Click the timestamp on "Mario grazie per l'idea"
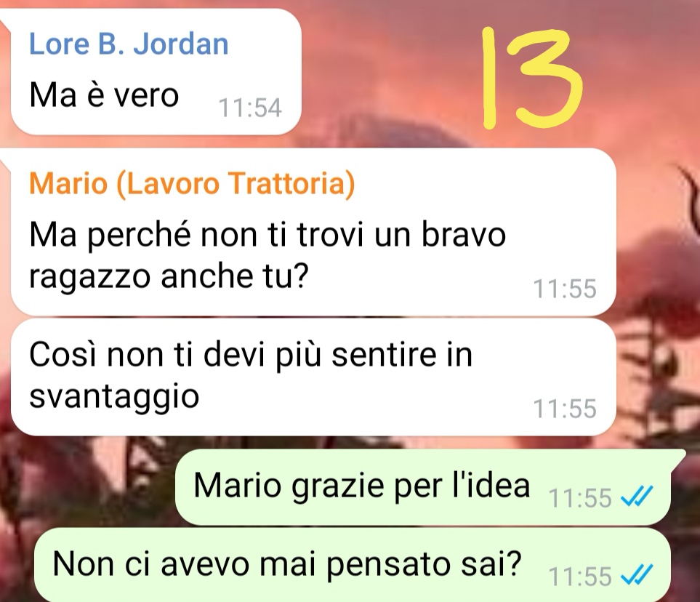The image size is (700, 602). coord(580,498)
